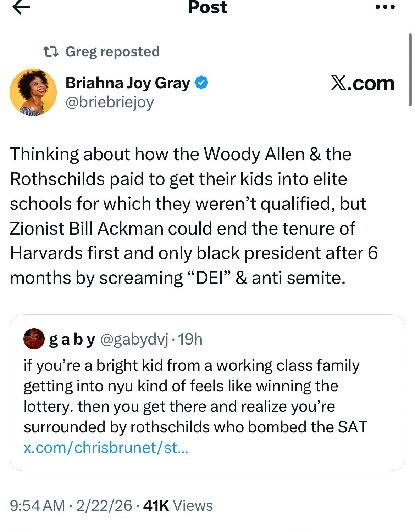The width and height of the screenshot is (415, 532).
Task: Tap the 41K Views count
Action: (x=178, y=505)
